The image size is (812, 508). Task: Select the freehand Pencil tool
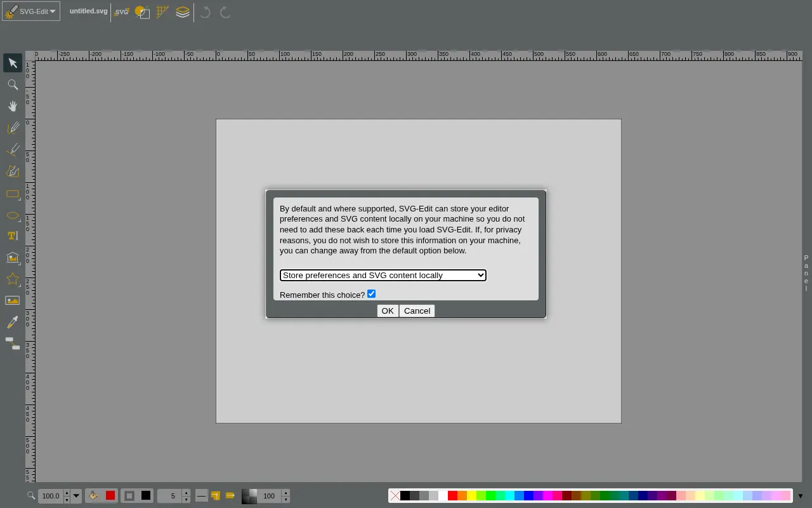[13, 128]
